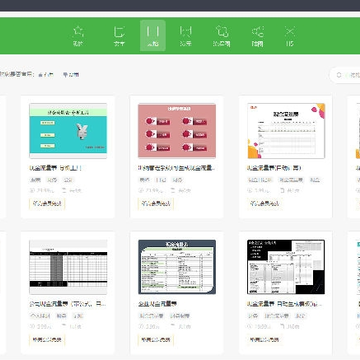
Task: Click the member badge on the orange petal card
Action: tap(265, 203)
